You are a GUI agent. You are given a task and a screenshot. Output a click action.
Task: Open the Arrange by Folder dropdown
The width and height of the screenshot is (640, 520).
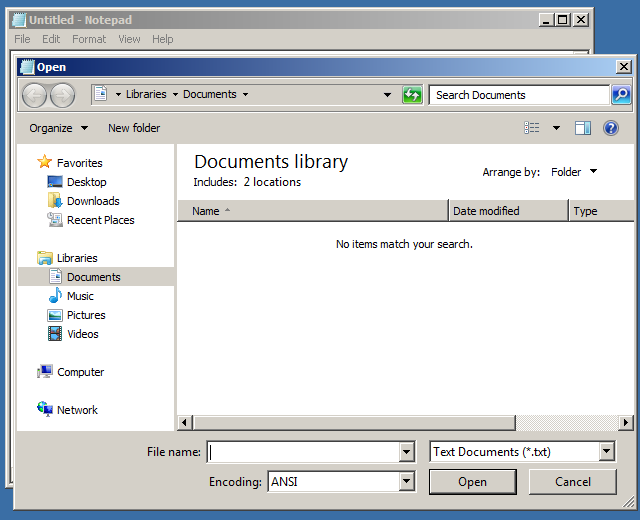pos(573,172)
